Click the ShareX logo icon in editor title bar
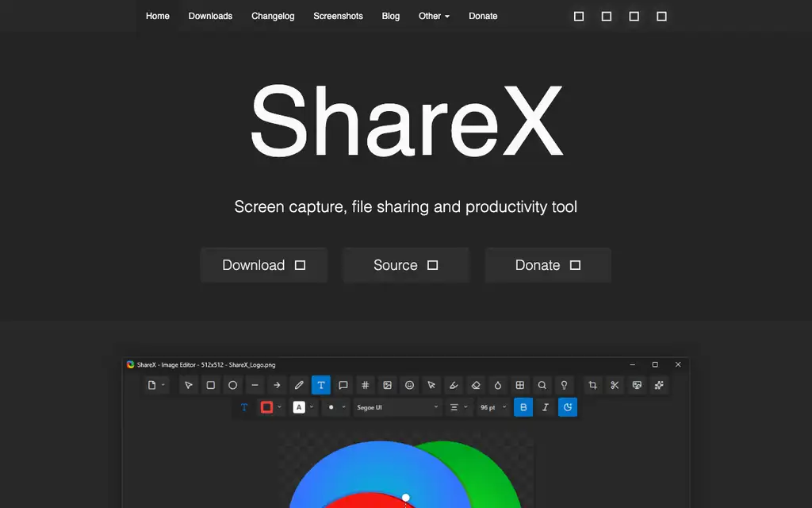Image resolution: width=812 pixels, height=508 pixels. click(131, 365)
